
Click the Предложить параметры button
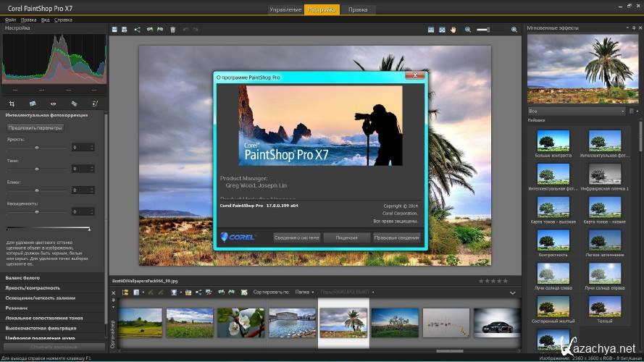point(35,128)
